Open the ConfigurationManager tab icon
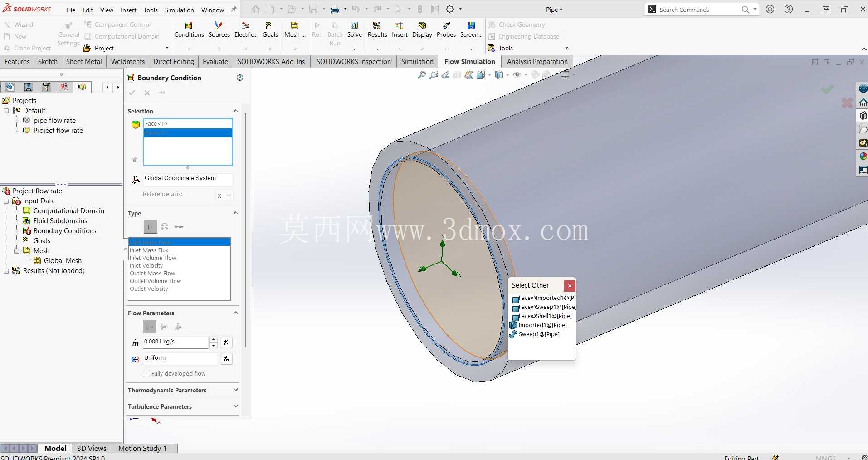The height and width of the screenshot is (460, 868). [x=46, y=87]
